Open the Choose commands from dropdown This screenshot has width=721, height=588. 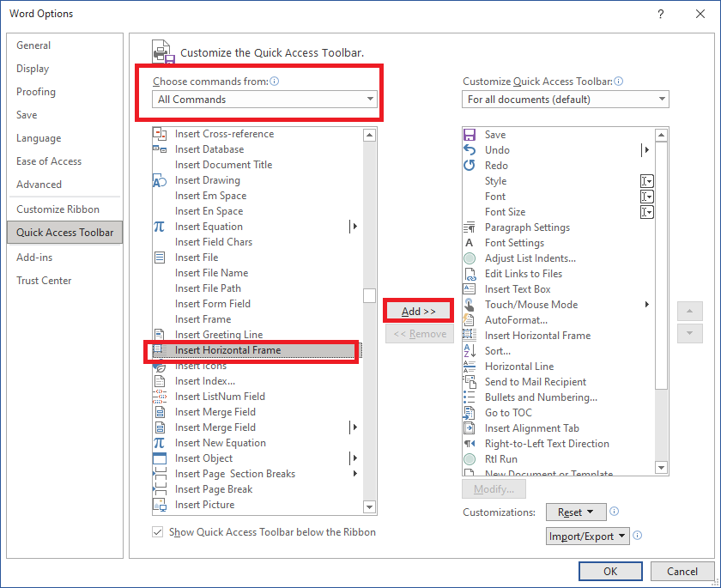(x=265, y=100)
